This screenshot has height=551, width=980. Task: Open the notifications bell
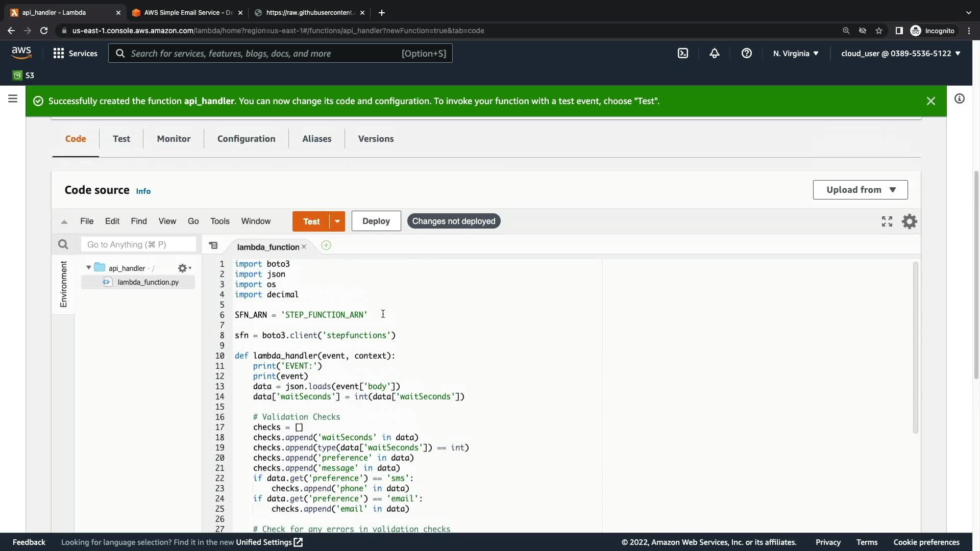715,53
